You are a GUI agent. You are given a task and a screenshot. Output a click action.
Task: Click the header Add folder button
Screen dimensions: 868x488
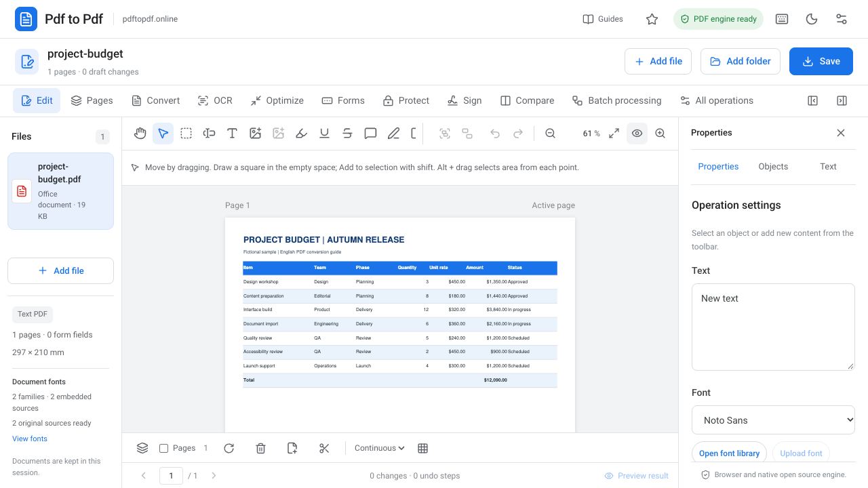(741, 61)
